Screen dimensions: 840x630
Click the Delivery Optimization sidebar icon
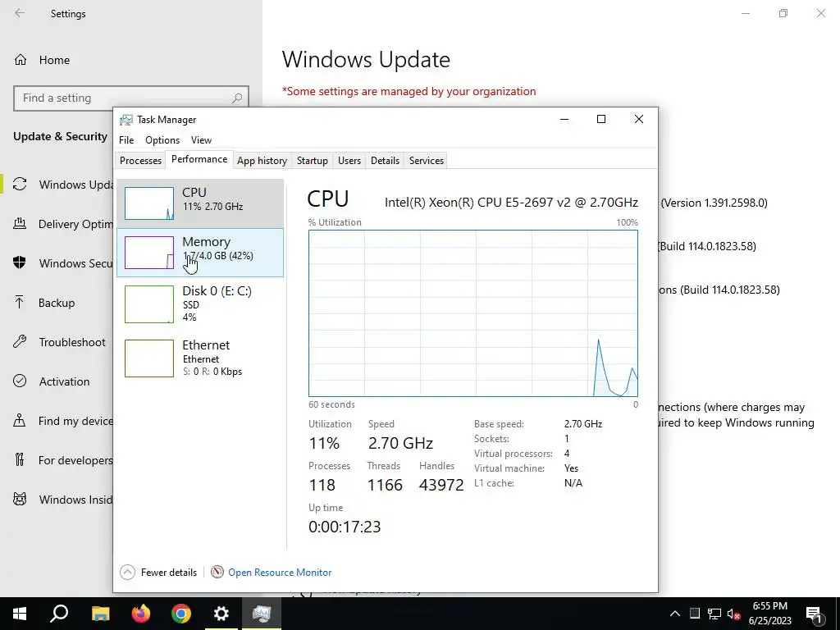(20, 224)
